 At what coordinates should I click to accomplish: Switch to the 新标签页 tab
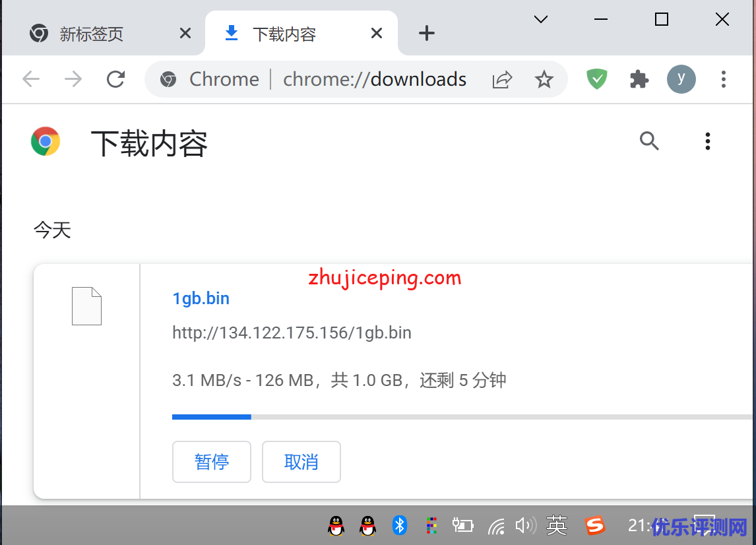pos(92,34)
